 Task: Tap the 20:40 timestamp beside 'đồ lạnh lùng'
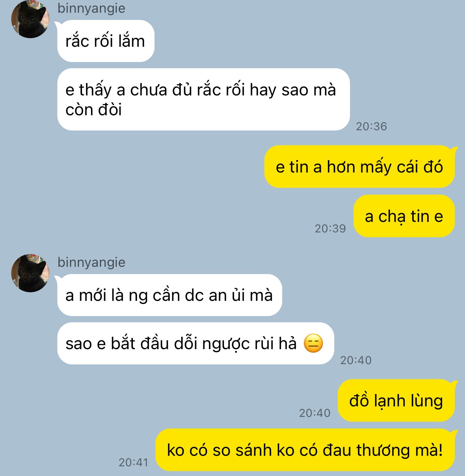[x=315, y=413]
